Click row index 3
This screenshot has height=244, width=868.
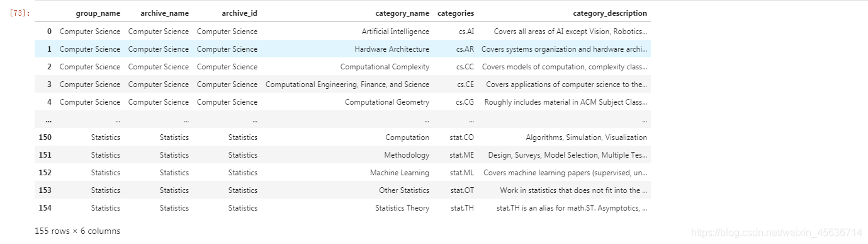click(49, 84)
